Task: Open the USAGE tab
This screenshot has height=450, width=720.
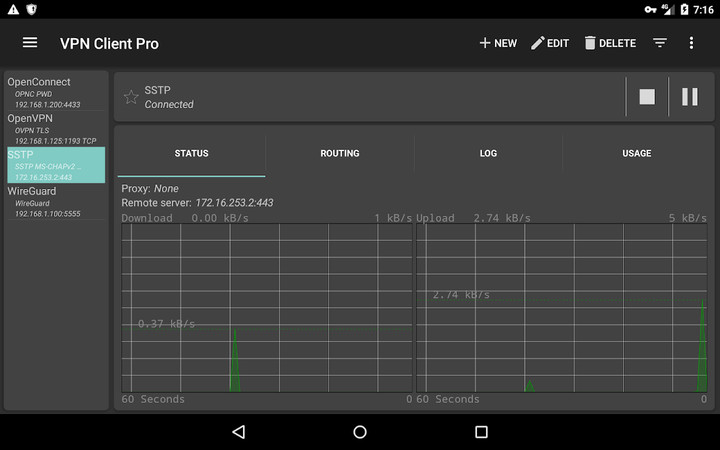Action: (636, 153)
